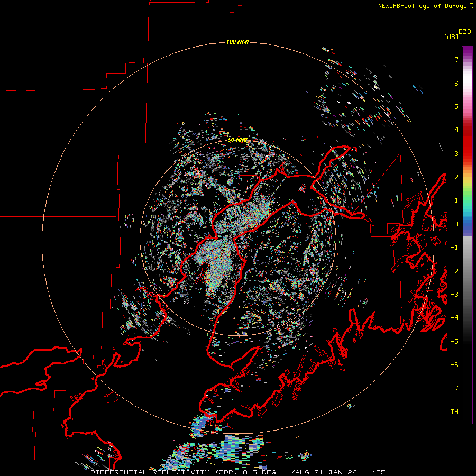The height and width of the screenshot is (476, 476).
Task: Click the DIFFERENTIAL REFLECTIVITY (ZDR) caption text
Action: point(165,472)
